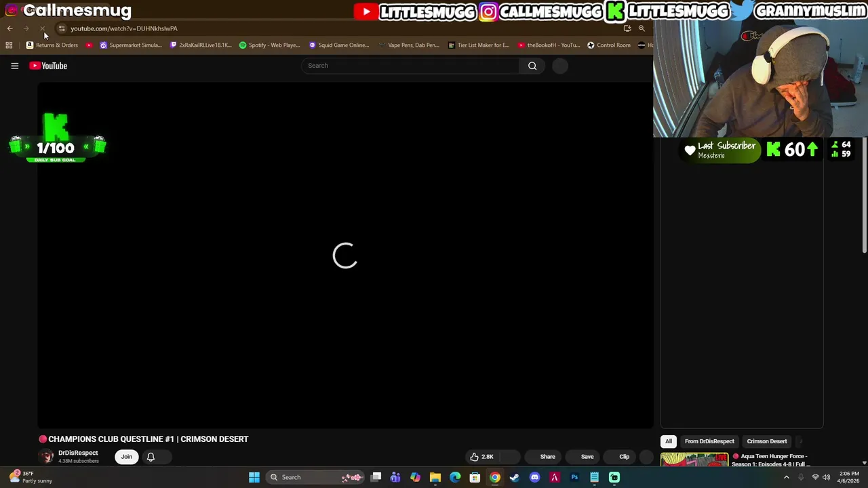Select Crimson Desert filter chip
The height and width of the screenshot is (488, 868).
click(x=767, y=441)
